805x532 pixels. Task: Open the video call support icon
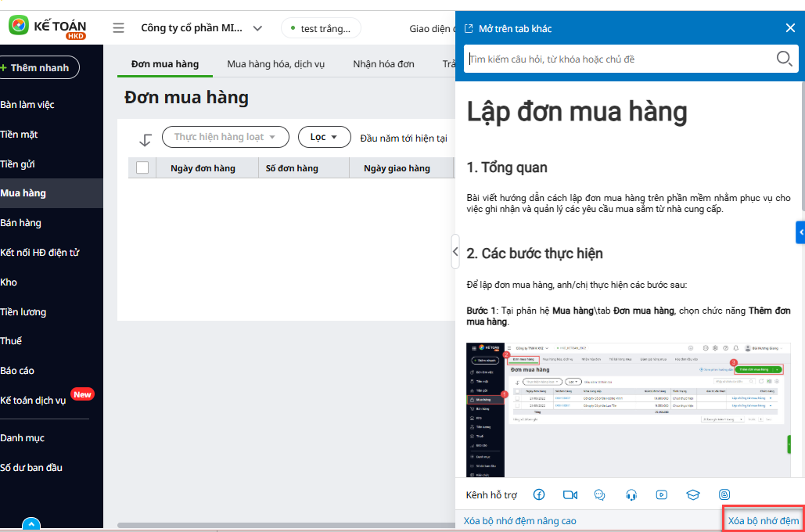(x=570, y=494)
